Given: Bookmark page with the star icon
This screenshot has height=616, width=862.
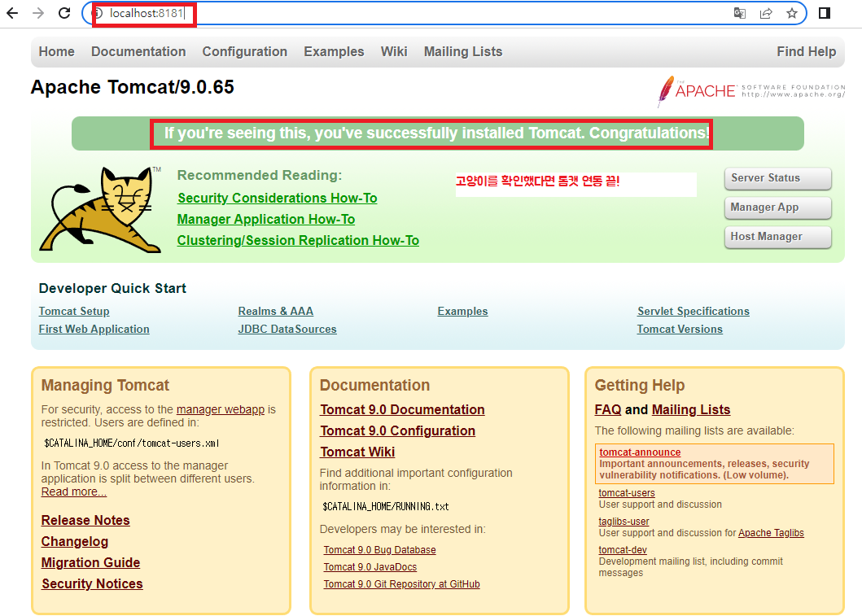Looking at the screenshot, I should point(792,13).
